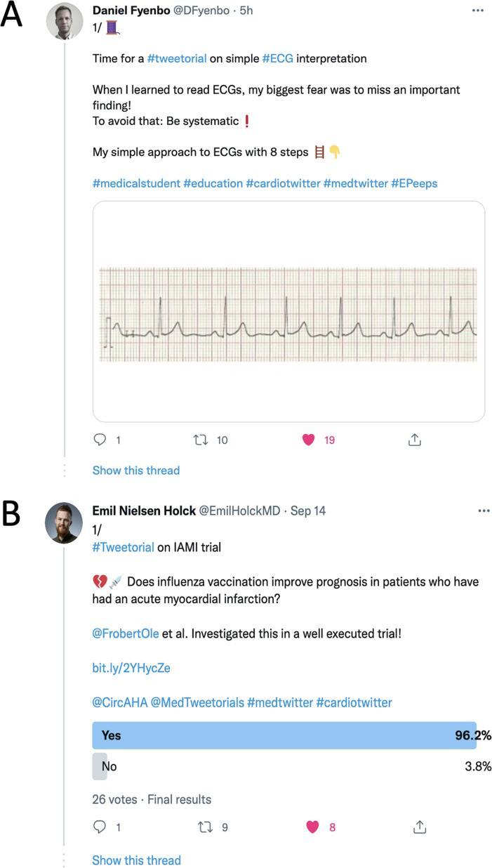
Task: Retweet the IAMI trial tweet
Action: [x=205, y=827]
